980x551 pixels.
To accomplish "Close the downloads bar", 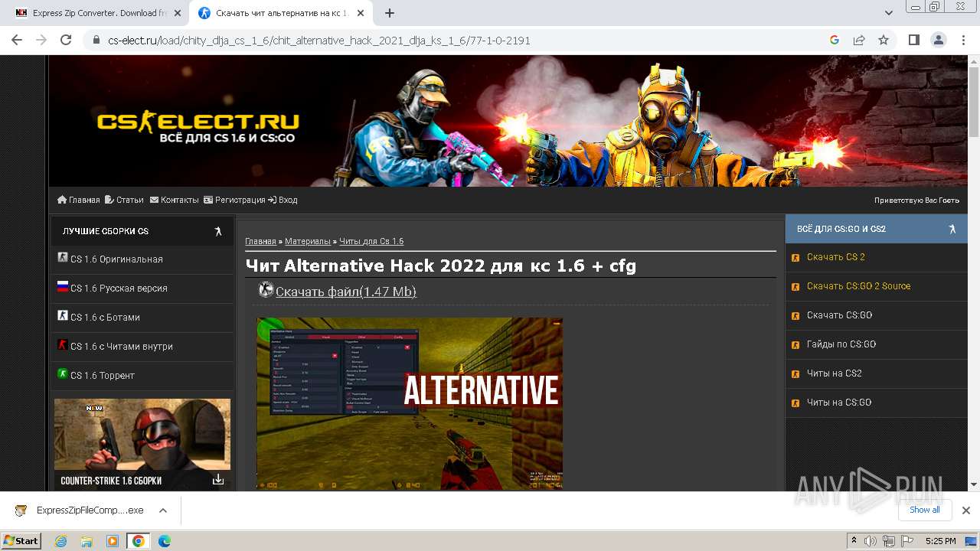I will pos(966,510).
